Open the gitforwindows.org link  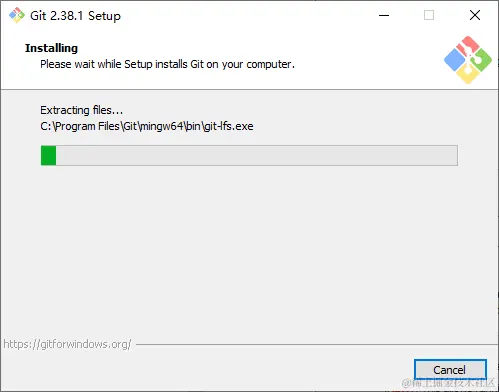pos(67,344)
